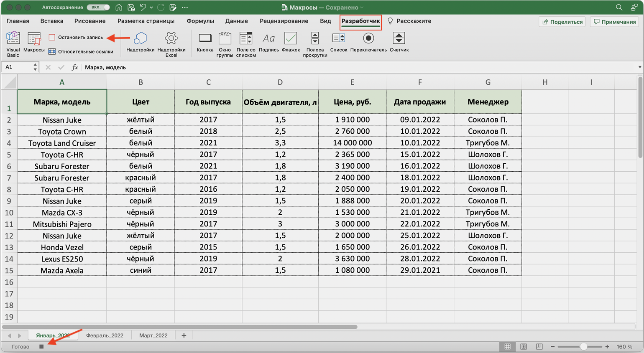Image resolution: width=644 pixels, height=353 pixels.
Task: Click the stop recording square in status bar
Action: pyautogui.click(x=41, y=346)
